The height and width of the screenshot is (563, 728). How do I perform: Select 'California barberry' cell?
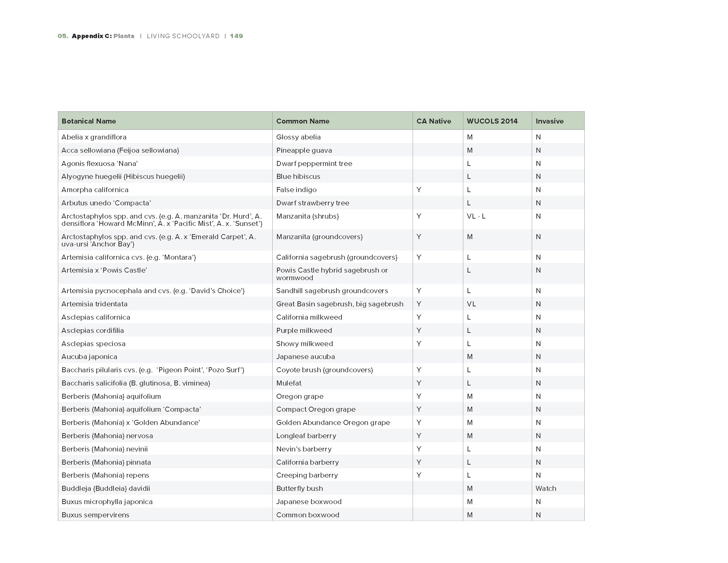[307, 462]
